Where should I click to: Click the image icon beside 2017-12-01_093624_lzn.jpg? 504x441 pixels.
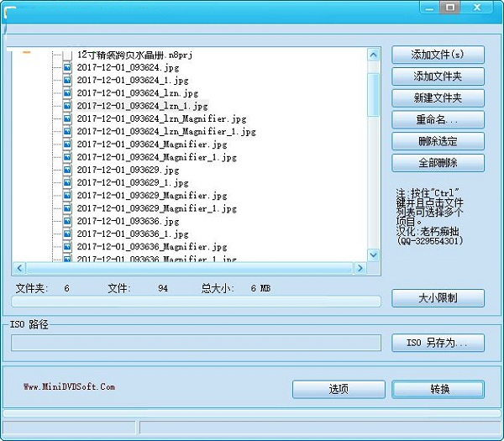(67, 93)
